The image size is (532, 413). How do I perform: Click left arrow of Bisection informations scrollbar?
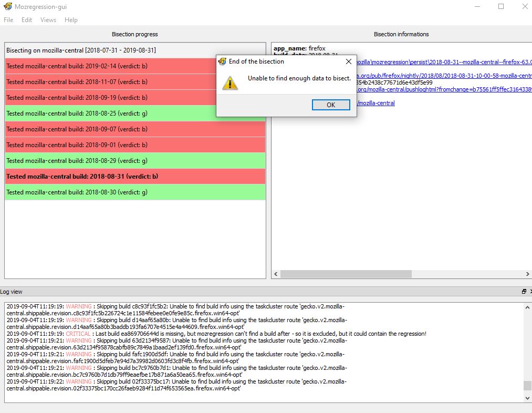276,274
